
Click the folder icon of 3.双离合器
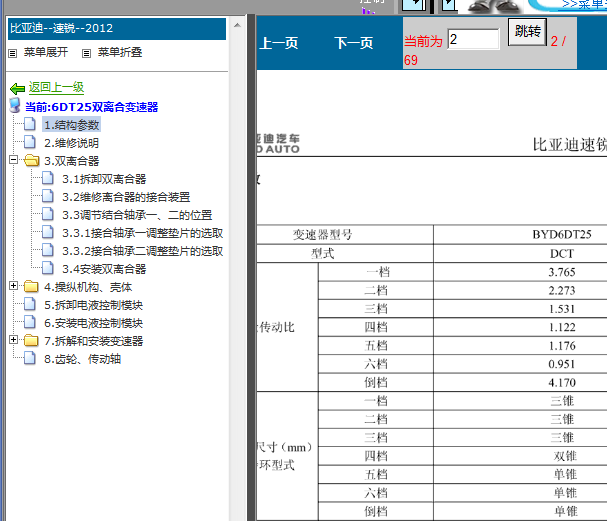(31, 160)
